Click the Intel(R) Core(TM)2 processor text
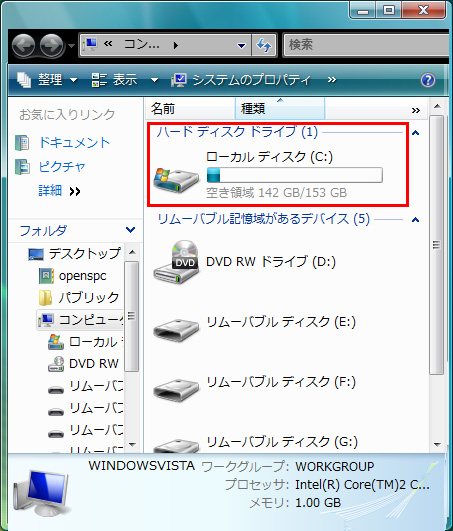 click(362, 485)
